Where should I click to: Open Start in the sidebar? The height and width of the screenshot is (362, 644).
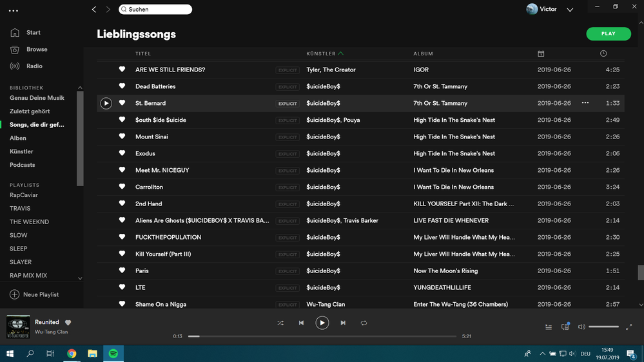(x=34, y=32)
